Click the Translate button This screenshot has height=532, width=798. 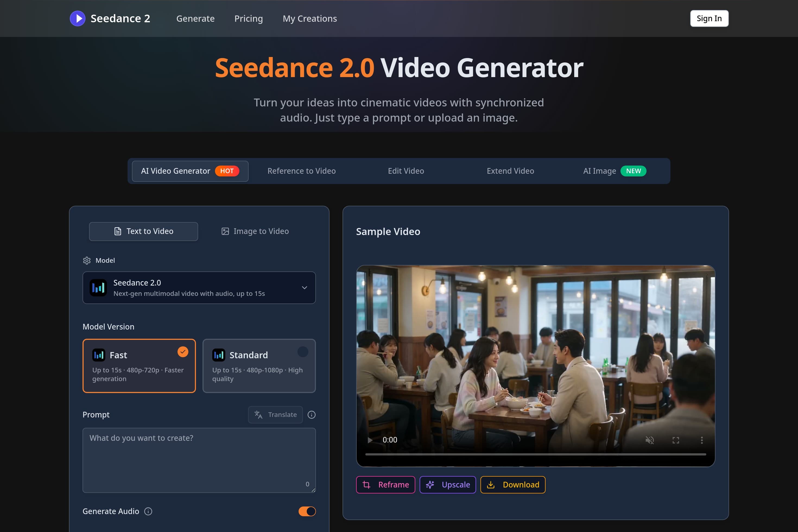tap(275, 415)
